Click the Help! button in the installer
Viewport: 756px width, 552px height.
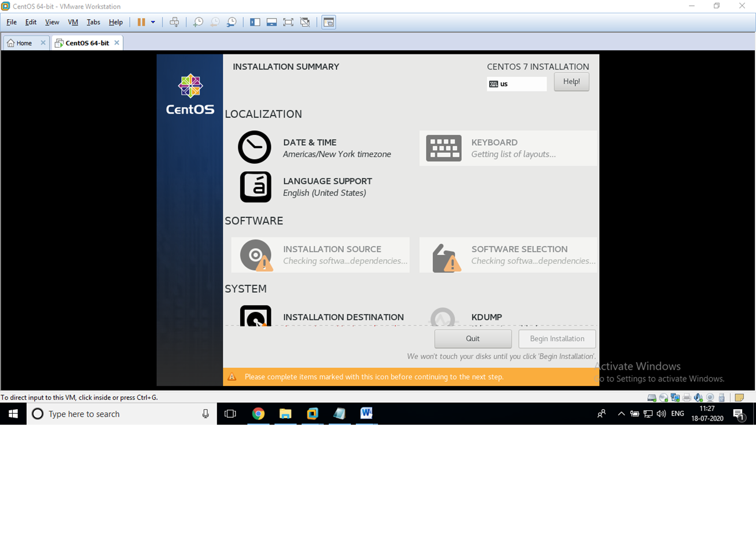[571, 82]
